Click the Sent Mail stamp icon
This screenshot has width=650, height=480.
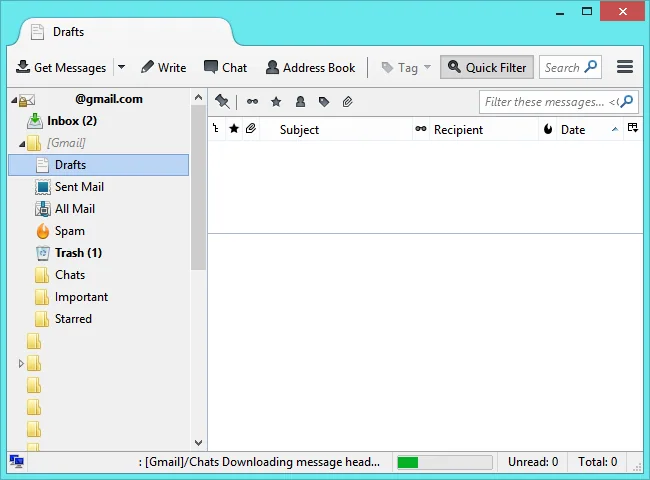point(43,187)
